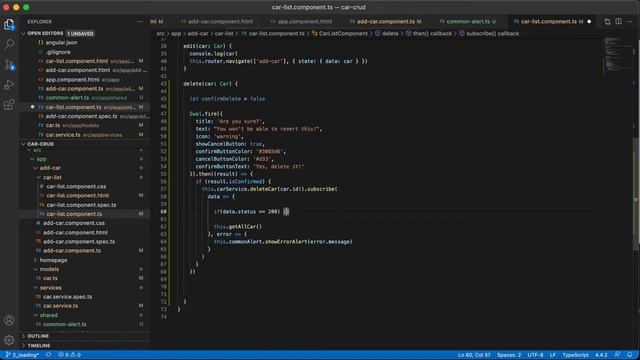Expand the homepage folder
This screenshot has height=360, width=640.
(x=36, y=260)
